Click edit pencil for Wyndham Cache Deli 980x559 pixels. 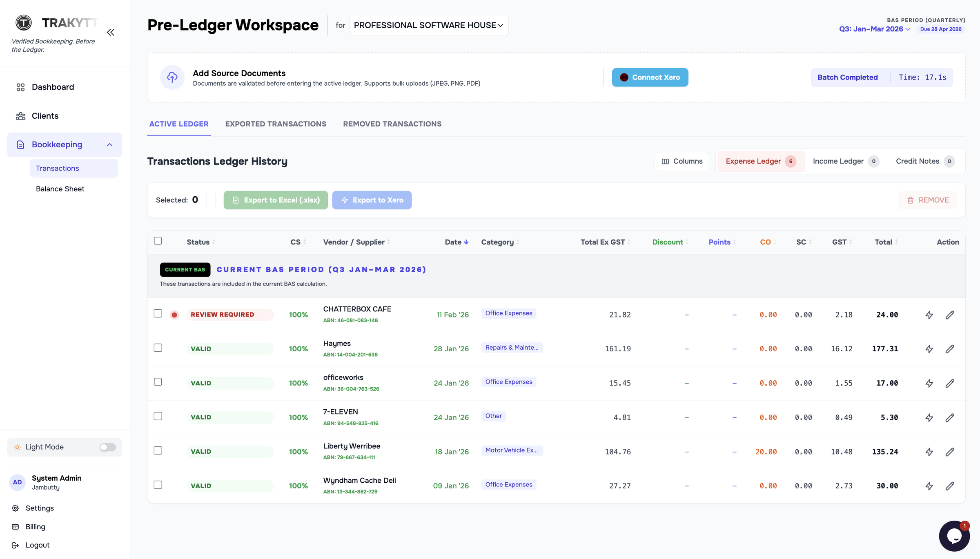[950, 486]
